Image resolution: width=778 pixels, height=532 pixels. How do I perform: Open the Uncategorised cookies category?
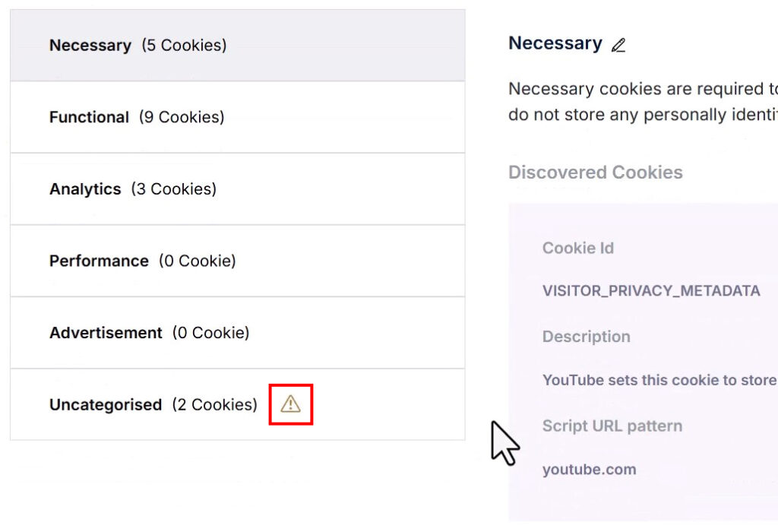click(152, 405)
